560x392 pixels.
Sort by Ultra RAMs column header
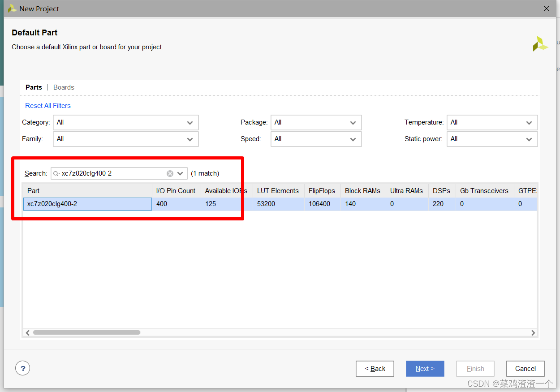(x=407, y=191)
